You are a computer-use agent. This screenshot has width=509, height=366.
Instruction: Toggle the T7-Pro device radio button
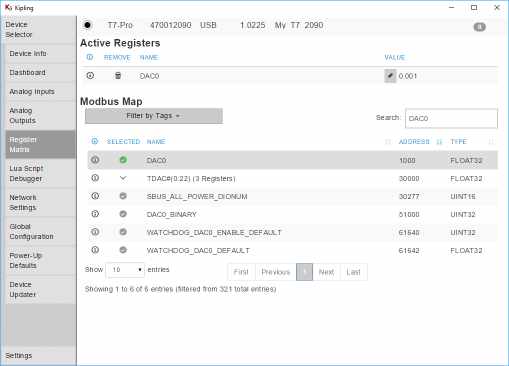tap(87, 25)
